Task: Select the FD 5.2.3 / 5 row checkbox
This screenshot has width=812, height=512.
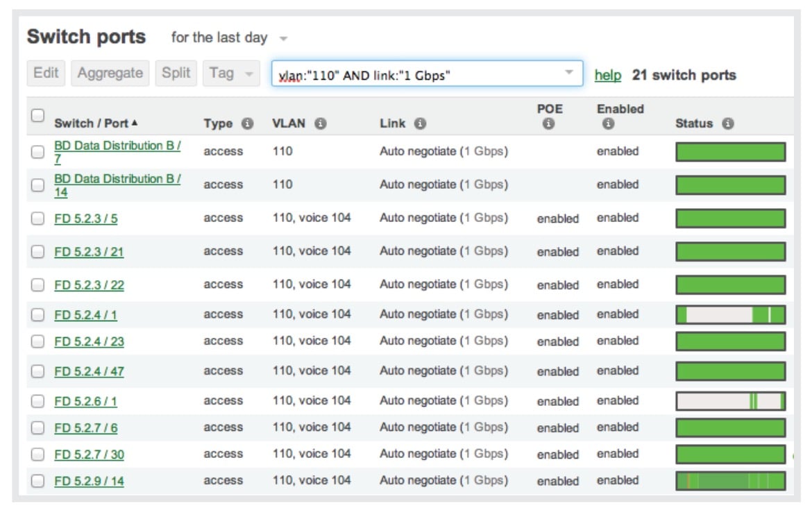Action: [x=37, y=219]
